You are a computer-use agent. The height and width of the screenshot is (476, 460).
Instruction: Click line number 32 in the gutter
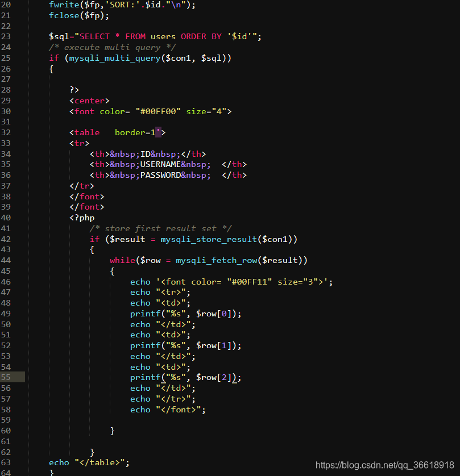click(6, 133)
